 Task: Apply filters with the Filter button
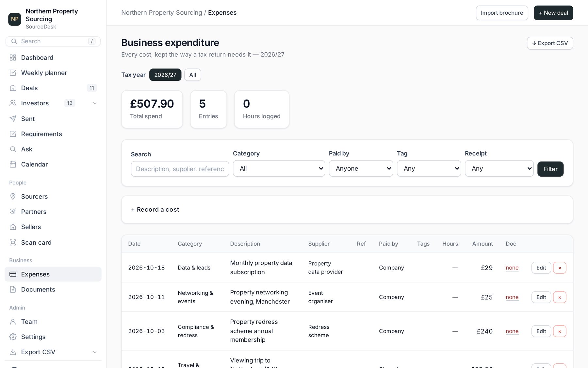pyautogui.click(x=550, y=169)
